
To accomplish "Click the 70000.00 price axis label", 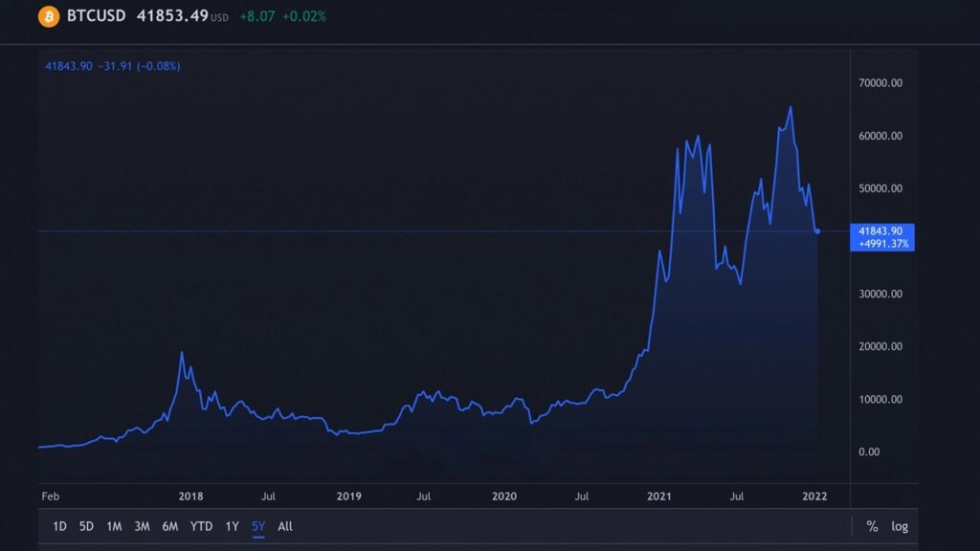I will pyautogui.click(x=880, y=83).
